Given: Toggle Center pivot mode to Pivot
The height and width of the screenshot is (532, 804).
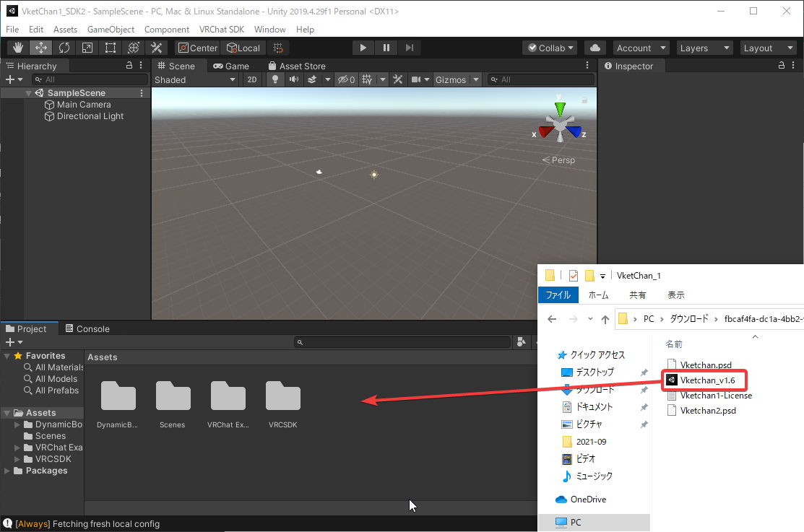Looking at the screenshot, I should [196, 48].
